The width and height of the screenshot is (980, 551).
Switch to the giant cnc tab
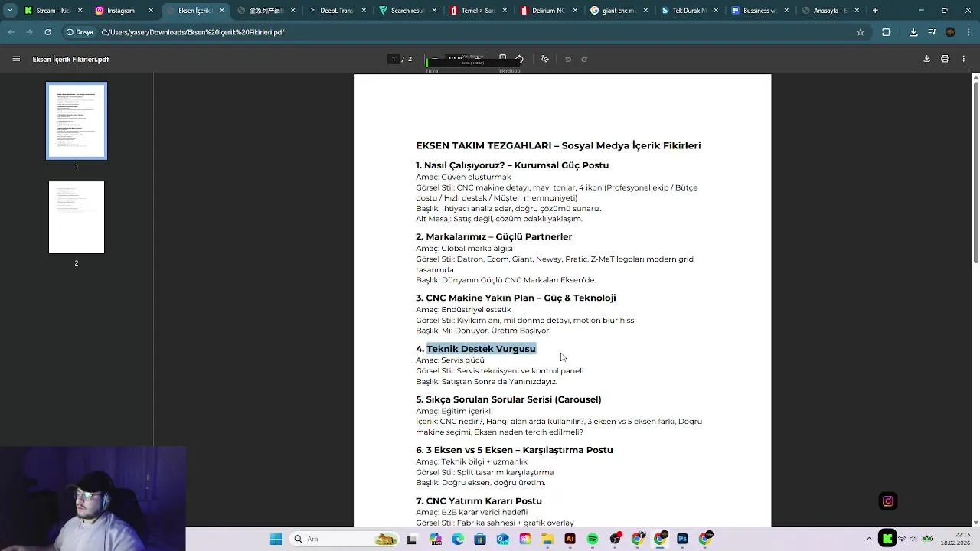619,11
